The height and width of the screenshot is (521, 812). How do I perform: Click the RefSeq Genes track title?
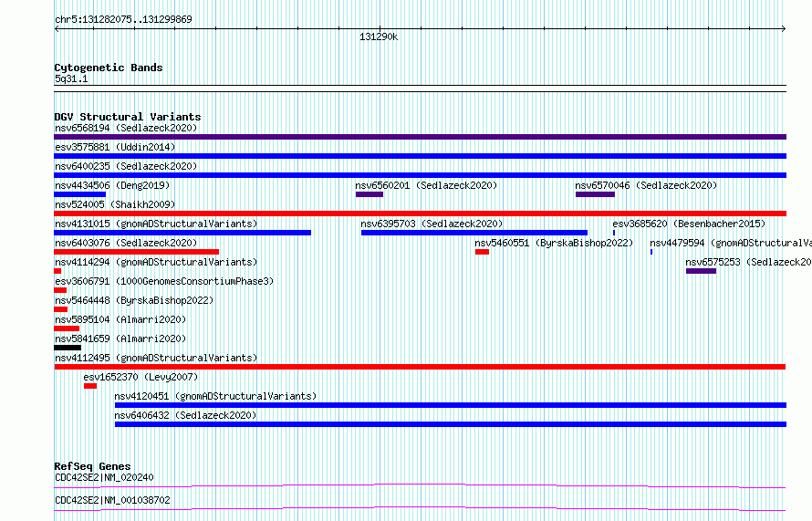click(92, 466)
